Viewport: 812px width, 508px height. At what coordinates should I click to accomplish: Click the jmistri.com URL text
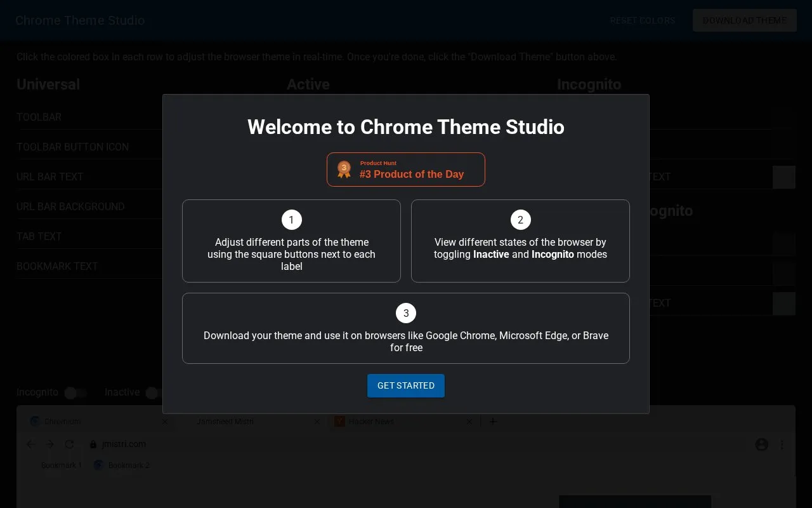coord(124,444)
